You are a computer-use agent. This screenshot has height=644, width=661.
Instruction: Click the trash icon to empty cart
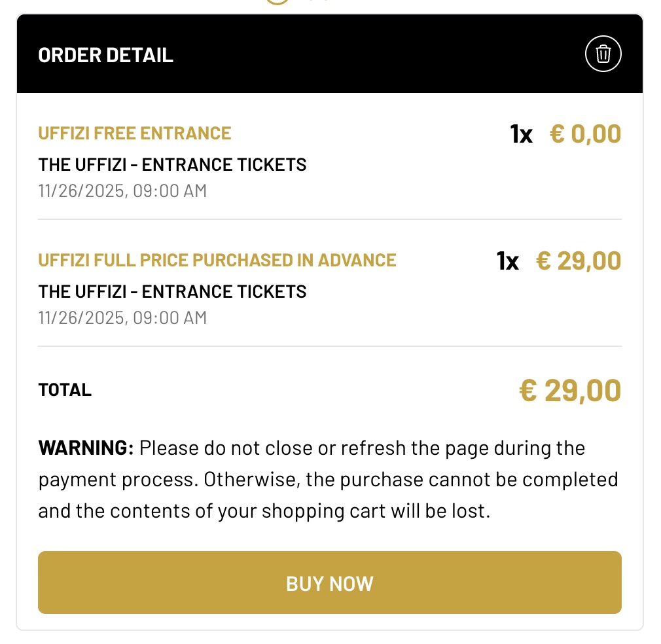[x=603, y=54]
